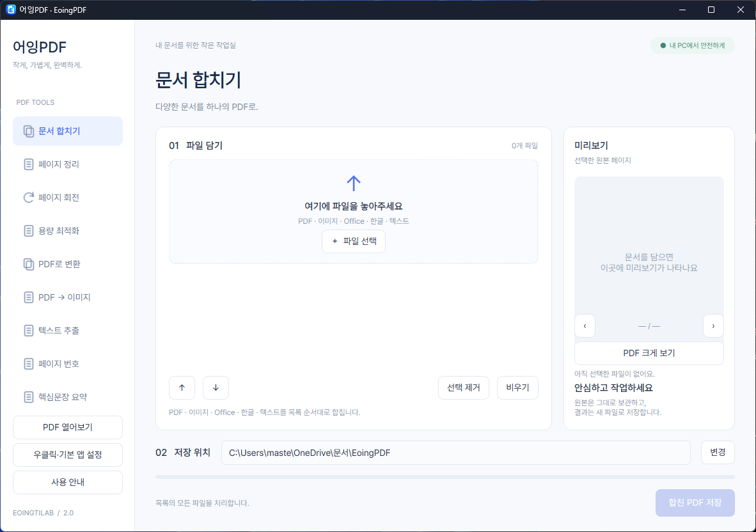The image size is (756, 532).
Task: Open 우클릭·기본 앱 설정
Action: tap(68, 455)
